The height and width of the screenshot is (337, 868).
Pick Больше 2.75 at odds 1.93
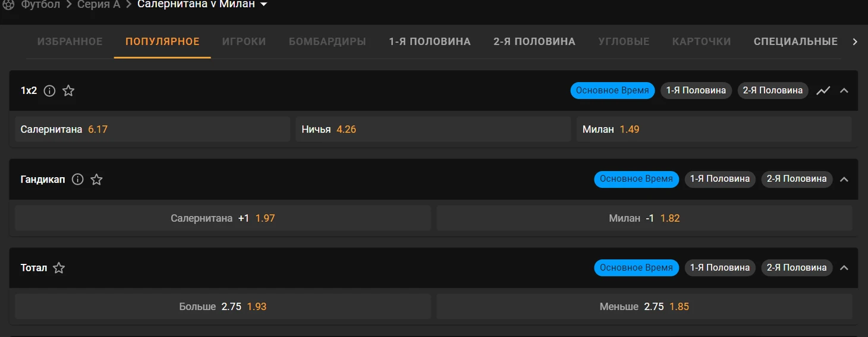223,307
